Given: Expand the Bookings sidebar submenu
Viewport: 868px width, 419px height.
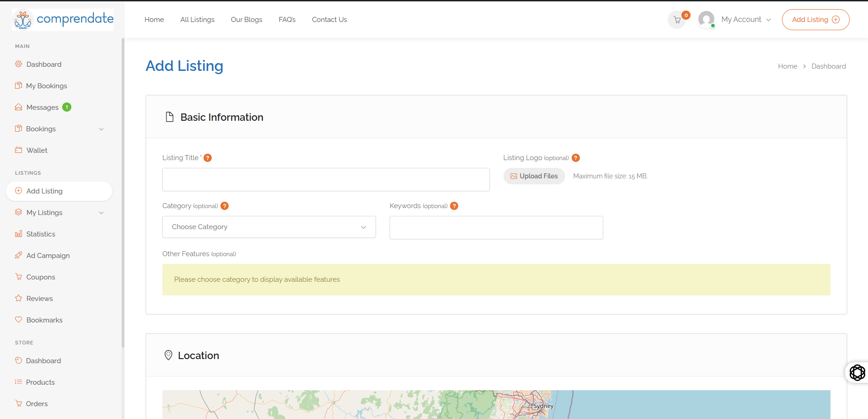Looking at the screenshot, I should click(x=101, y=129).
